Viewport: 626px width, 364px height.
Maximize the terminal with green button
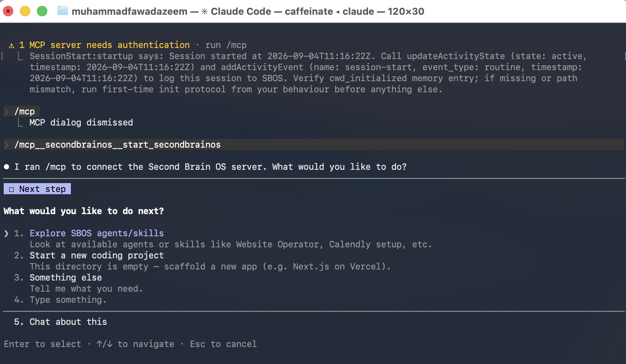click(x=42, y=11)
